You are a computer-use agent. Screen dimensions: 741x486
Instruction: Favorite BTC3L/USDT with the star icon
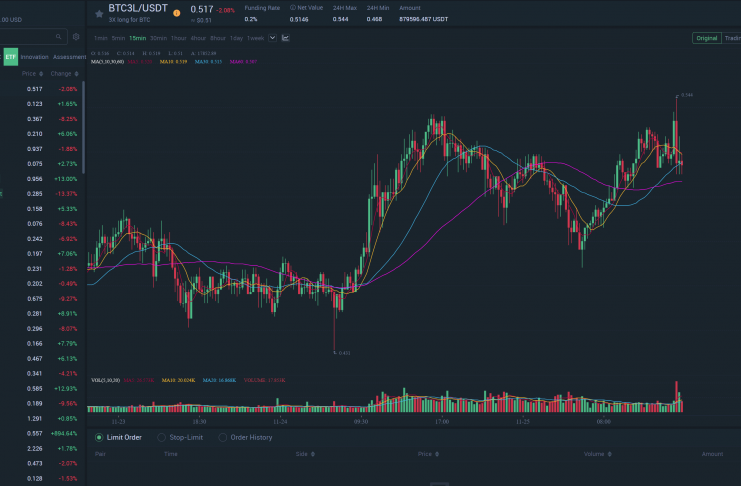click(99, 14)
